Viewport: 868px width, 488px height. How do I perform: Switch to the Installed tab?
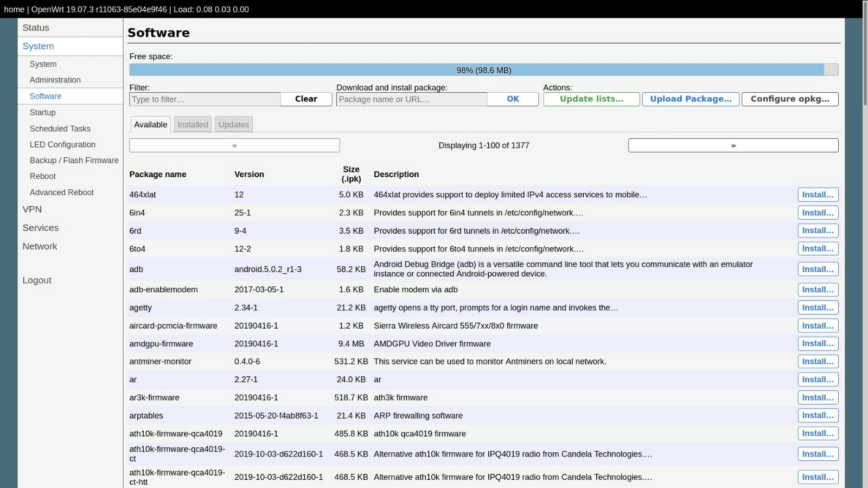point(193,124)
